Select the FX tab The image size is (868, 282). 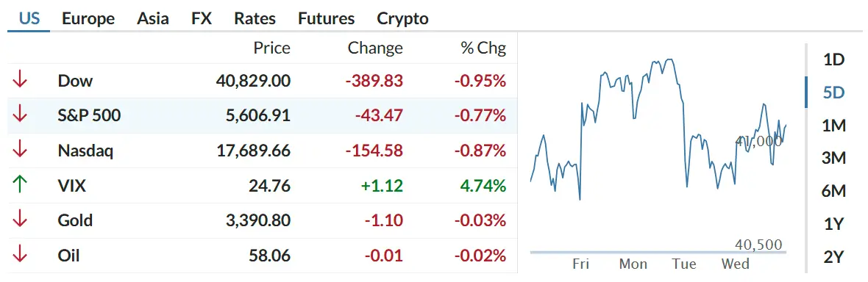point(202,18)
